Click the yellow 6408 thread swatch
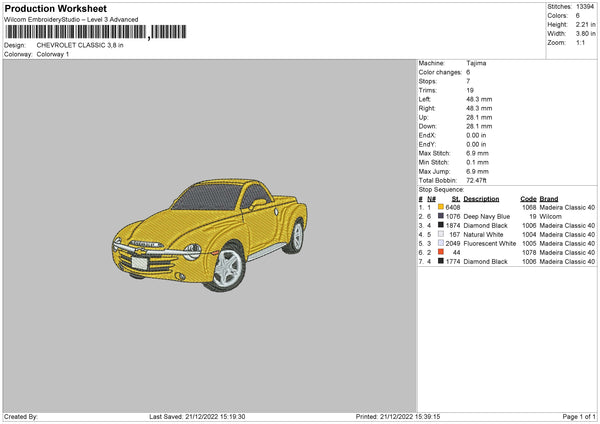Screen dimensions: 600x424 click(440, 207)
